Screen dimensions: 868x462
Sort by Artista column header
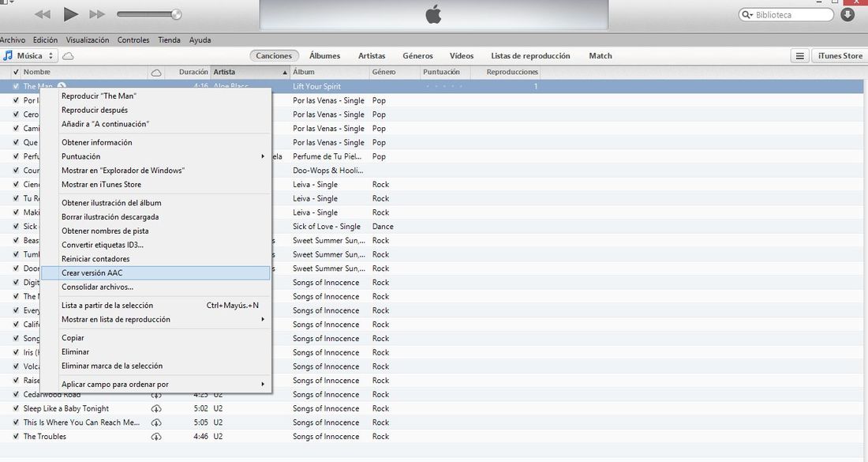[250, 72]
